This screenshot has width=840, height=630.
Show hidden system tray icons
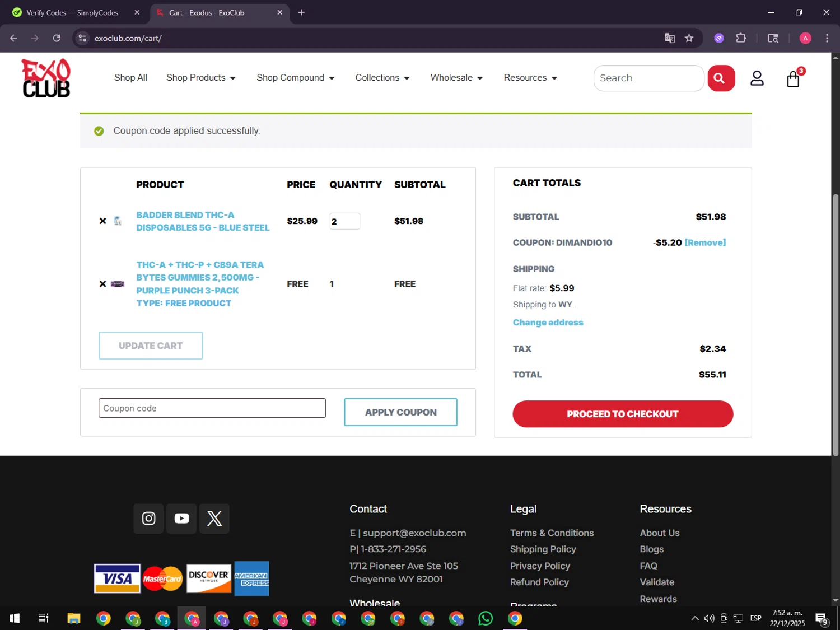click(694, 618)
